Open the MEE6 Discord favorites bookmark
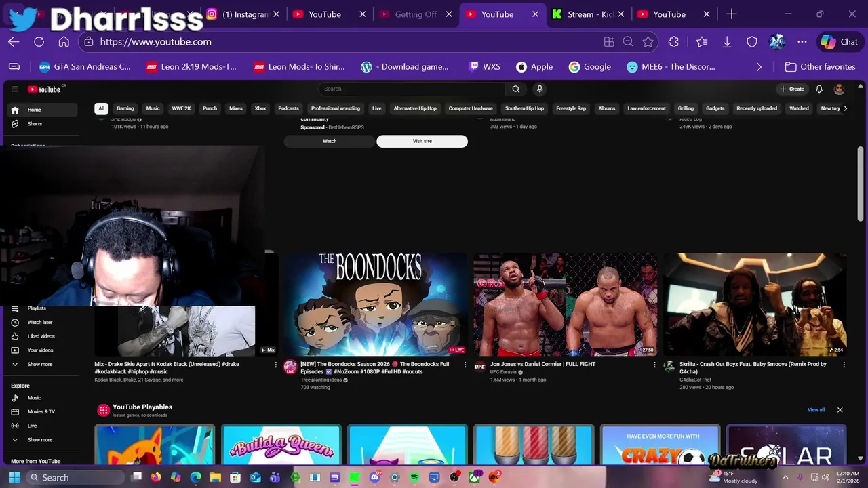The height and width of the screenshot is (488, 868). (671, 67)
